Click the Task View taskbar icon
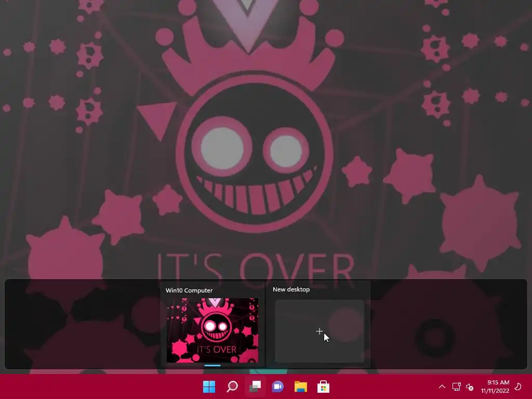This screenshot has height=399, width=532. (255, 387)
